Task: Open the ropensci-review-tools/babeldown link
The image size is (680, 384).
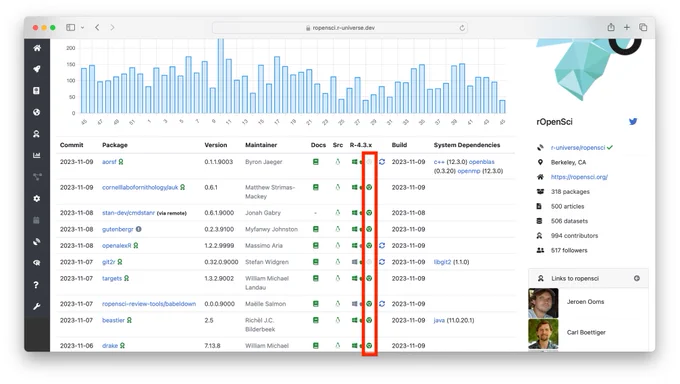Action: coord(149,304)
